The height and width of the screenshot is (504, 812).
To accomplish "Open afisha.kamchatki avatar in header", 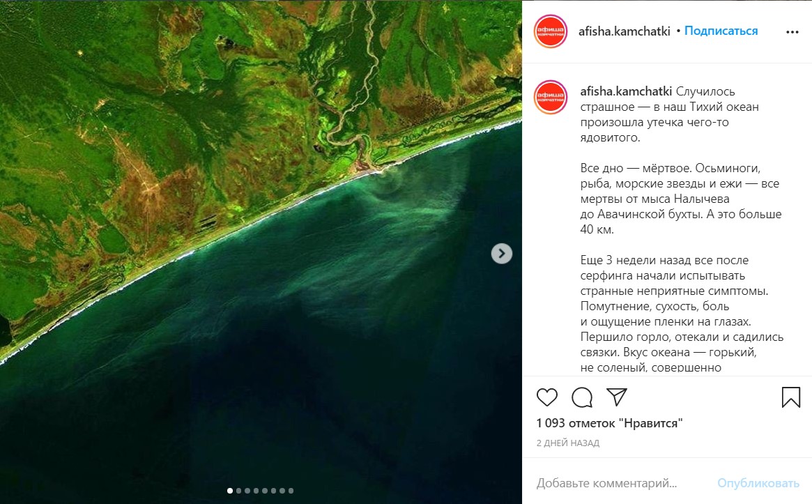I will click(551, 31).
